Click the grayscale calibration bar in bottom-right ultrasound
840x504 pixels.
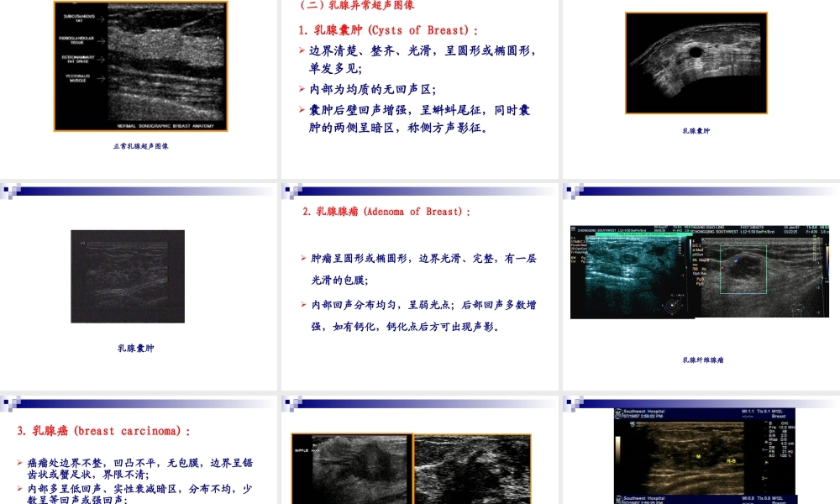[617, 450]
